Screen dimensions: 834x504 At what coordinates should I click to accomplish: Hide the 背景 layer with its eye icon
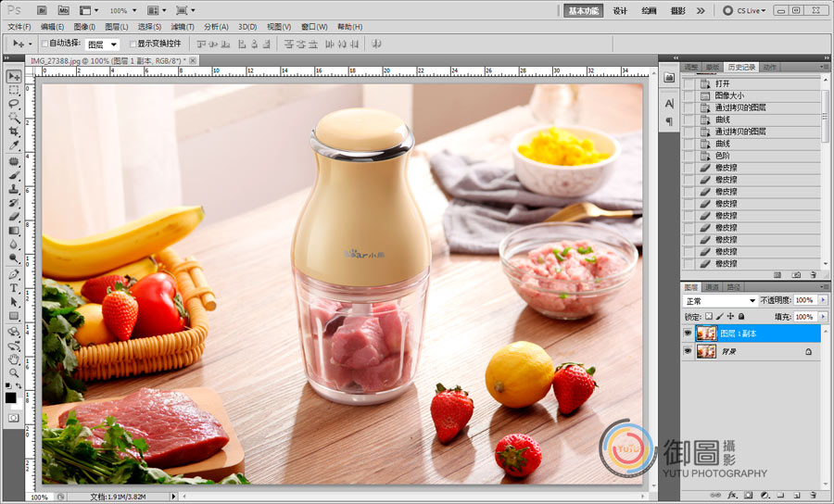coord(688,352)
